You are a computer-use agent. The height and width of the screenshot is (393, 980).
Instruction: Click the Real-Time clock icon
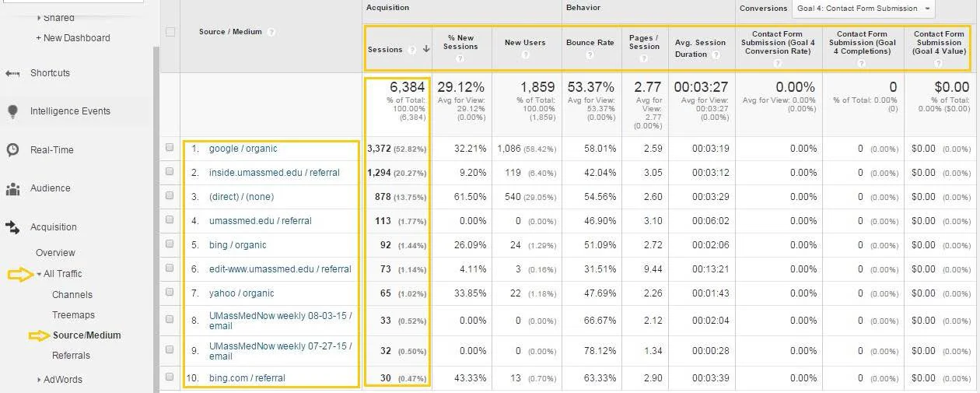point(12,149)
